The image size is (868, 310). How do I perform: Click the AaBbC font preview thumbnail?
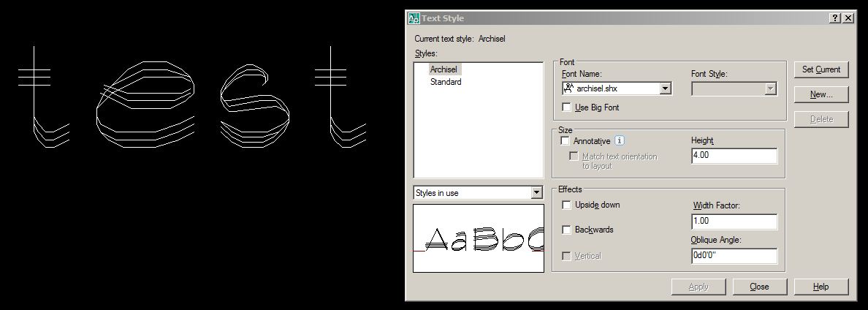pos(479,238)
